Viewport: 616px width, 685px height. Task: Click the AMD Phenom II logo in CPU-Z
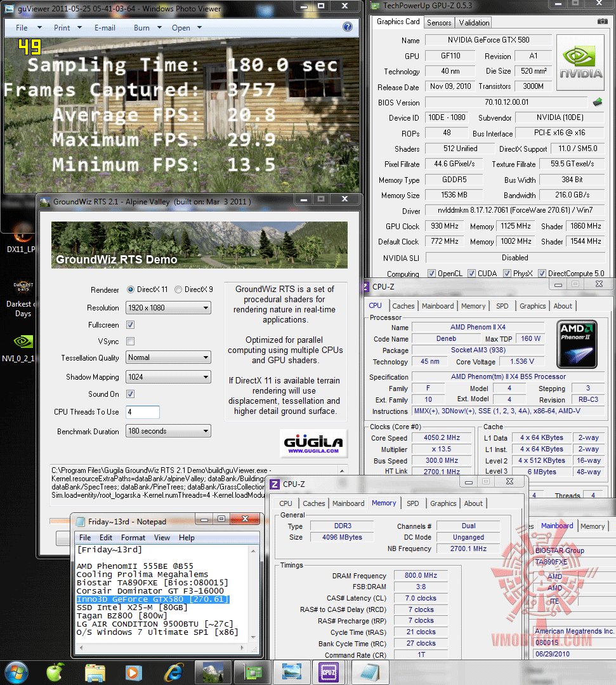[x=577, y=344]
